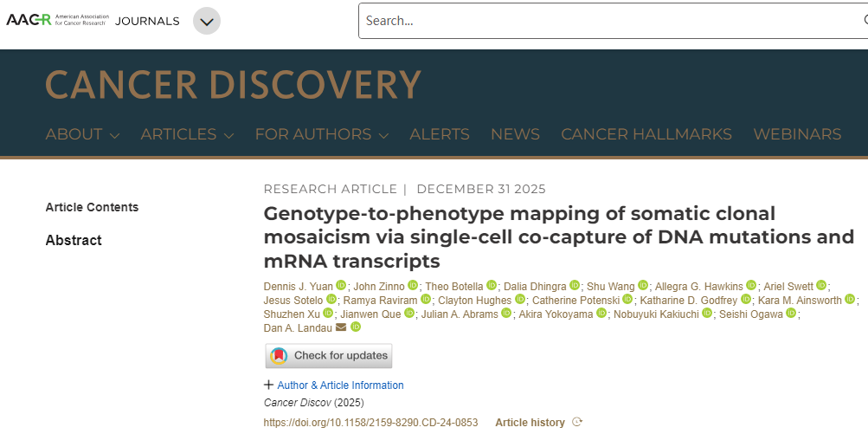Open the article DOI link
Viewport: 868px width, 434px height.
click(x=370, y=423)
